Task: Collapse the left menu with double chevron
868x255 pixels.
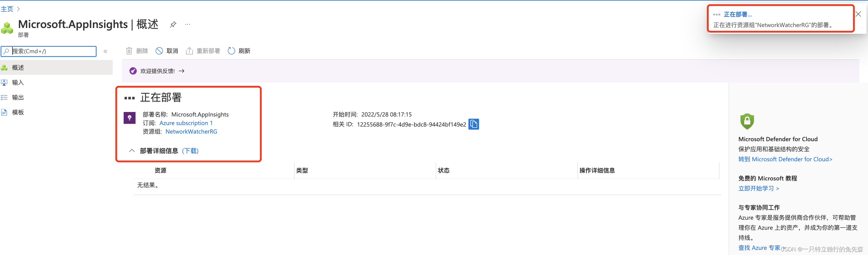Action: 105,51
